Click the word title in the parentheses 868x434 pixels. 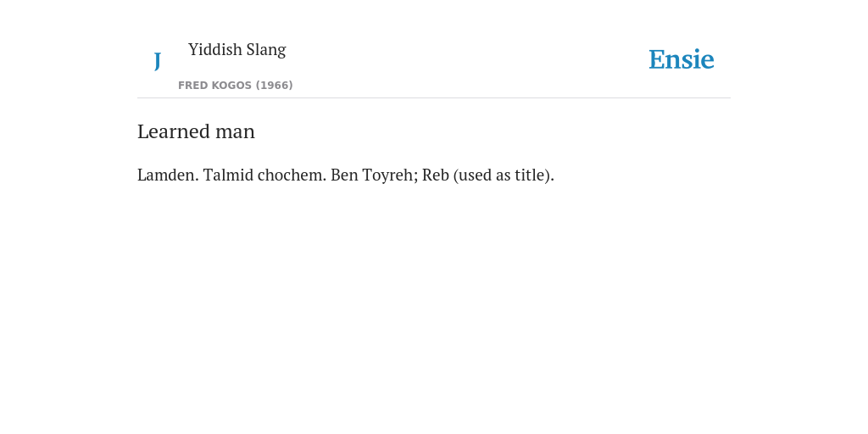pos(531,175)
